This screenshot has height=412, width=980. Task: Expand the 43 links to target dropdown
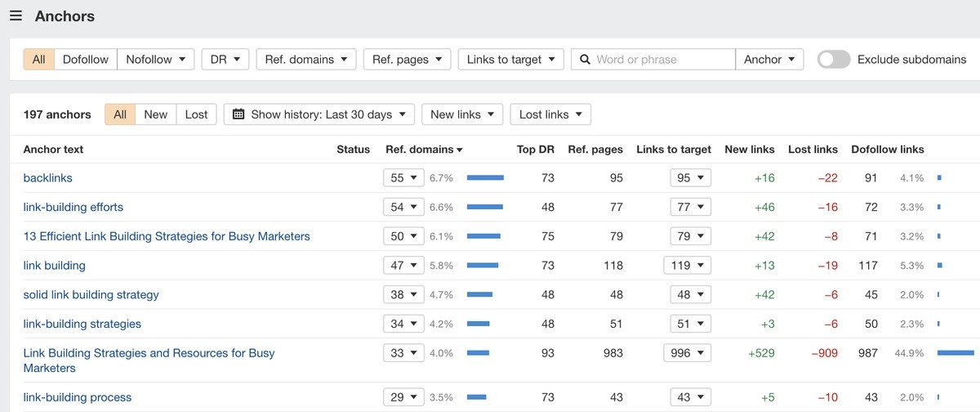click(691, 397)
